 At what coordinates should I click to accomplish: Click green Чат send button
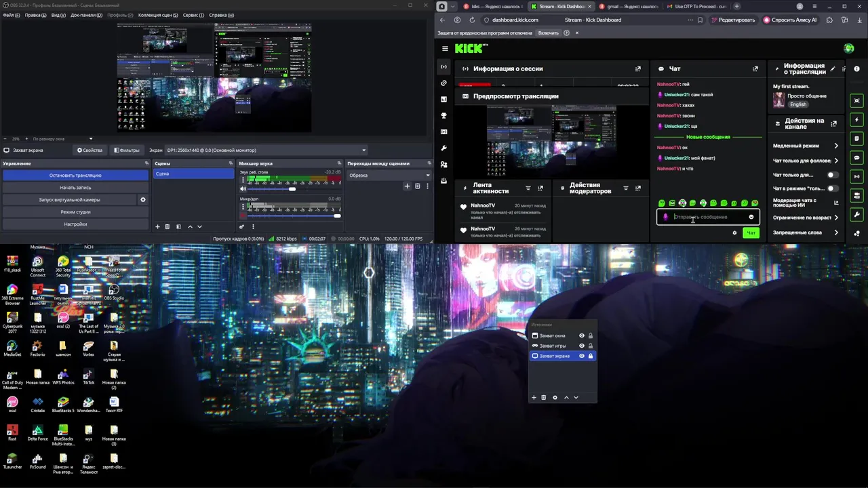751,232
